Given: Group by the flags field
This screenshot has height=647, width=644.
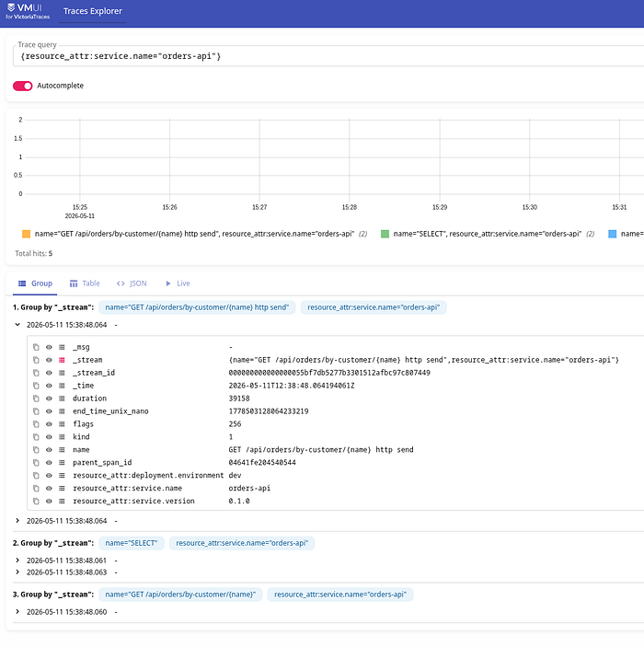Looking at the screenshot, I should coord(62,424).
